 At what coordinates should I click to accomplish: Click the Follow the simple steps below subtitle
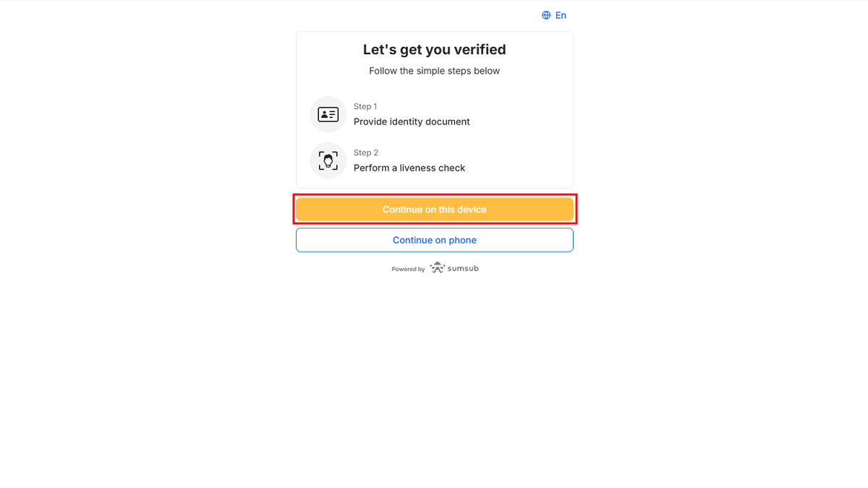coord(435,71)
